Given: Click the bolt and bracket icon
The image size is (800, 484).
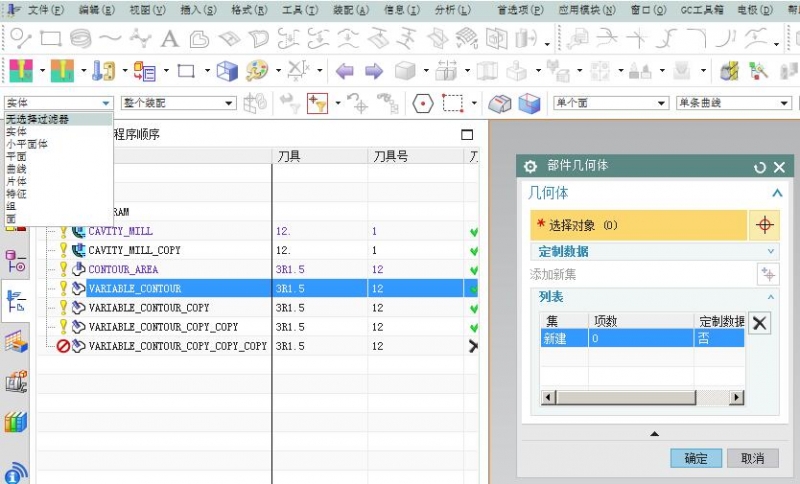Looking at the screenshot, I should click(103, 71).
